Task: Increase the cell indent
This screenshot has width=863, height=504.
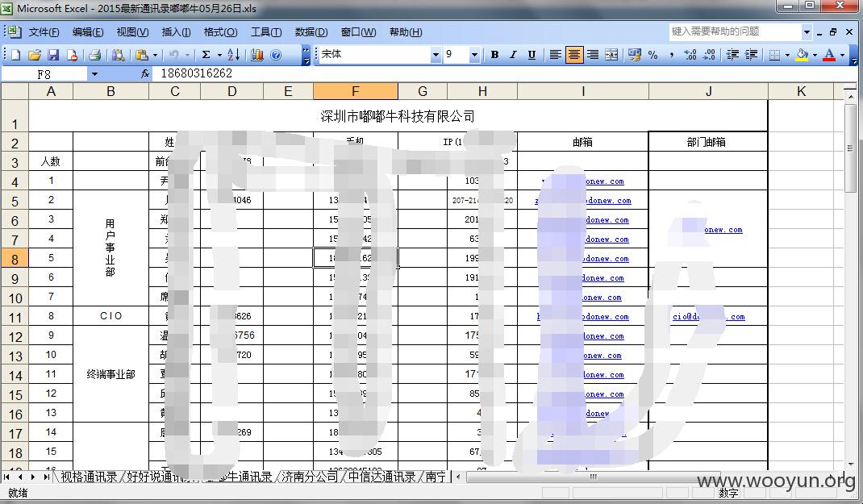Action: [x=751, y=55]
